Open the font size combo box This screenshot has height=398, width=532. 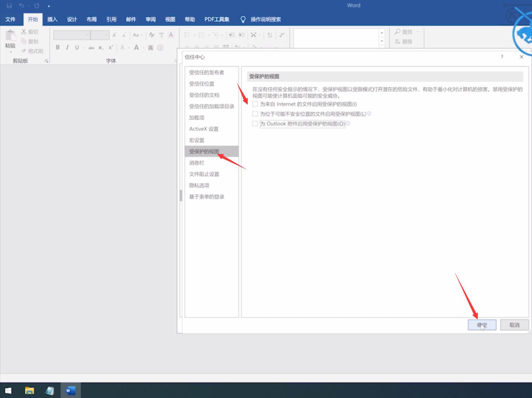(x=100, y=35)
